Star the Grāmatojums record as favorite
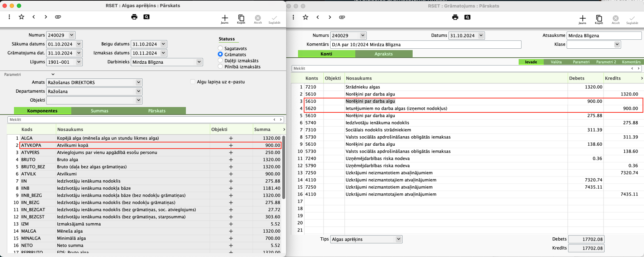 coord(306,17)
